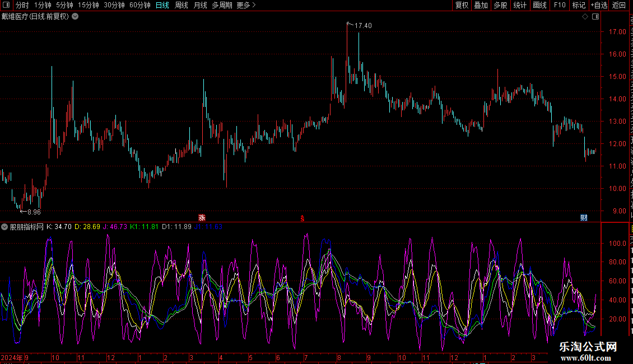633x364 pixels.
Task: Select the 1分钟 period
Action: (43, 5)
